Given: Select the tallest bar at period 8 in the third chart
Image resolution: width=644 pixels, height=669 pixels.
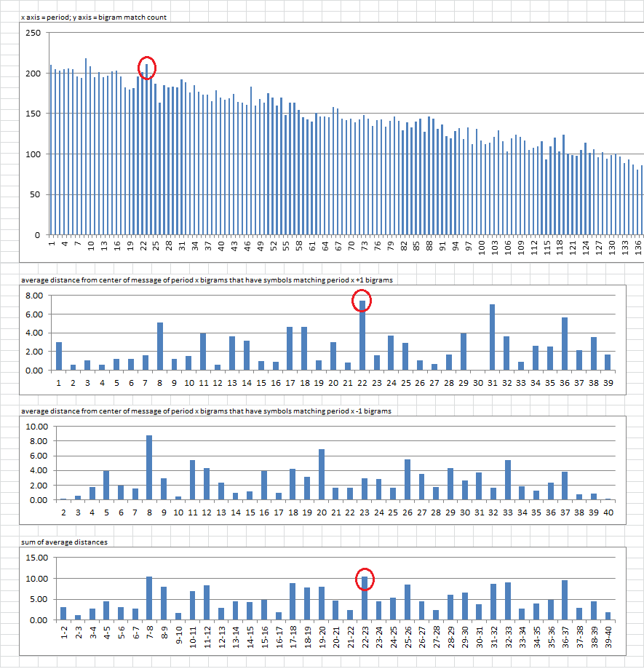Looking at the screenshot, I should [x=148, y=468].
